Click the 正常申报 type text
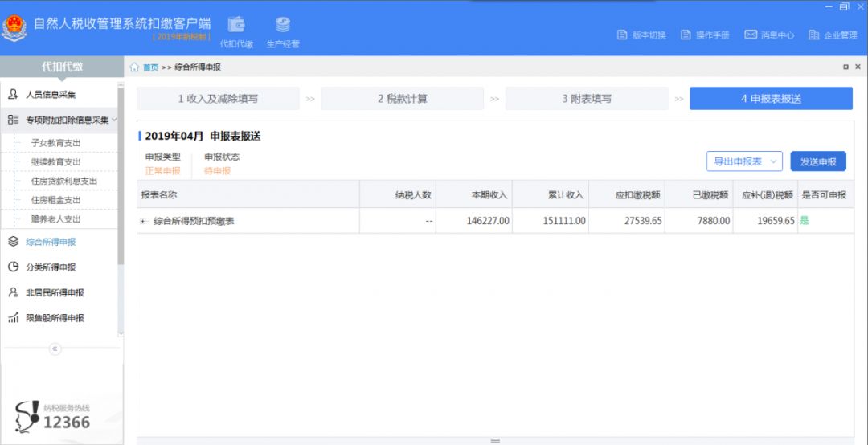The height and width of the screenshot is (445, 868). pyautogui.click(x=162, y=170)
